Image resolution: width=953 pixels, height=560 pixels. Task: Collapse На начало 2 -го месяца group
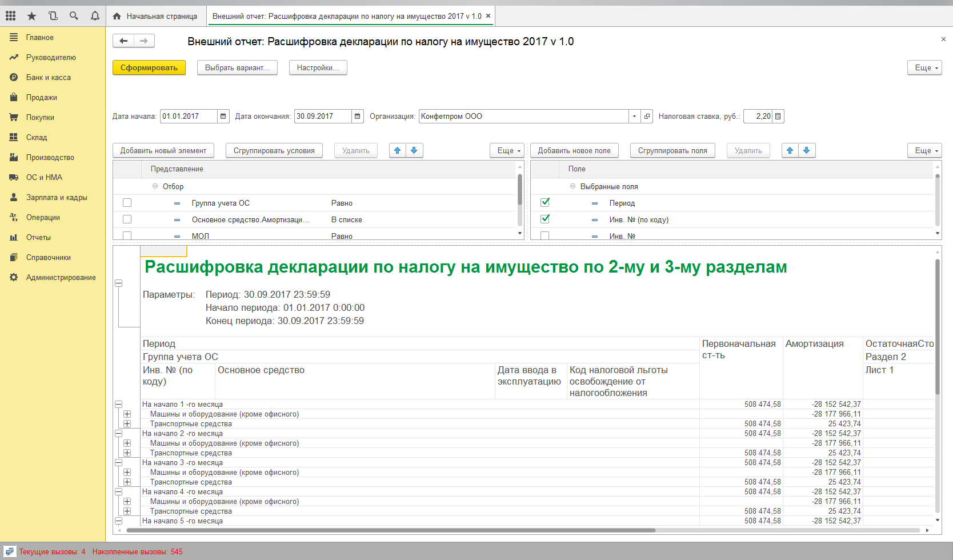119,433
